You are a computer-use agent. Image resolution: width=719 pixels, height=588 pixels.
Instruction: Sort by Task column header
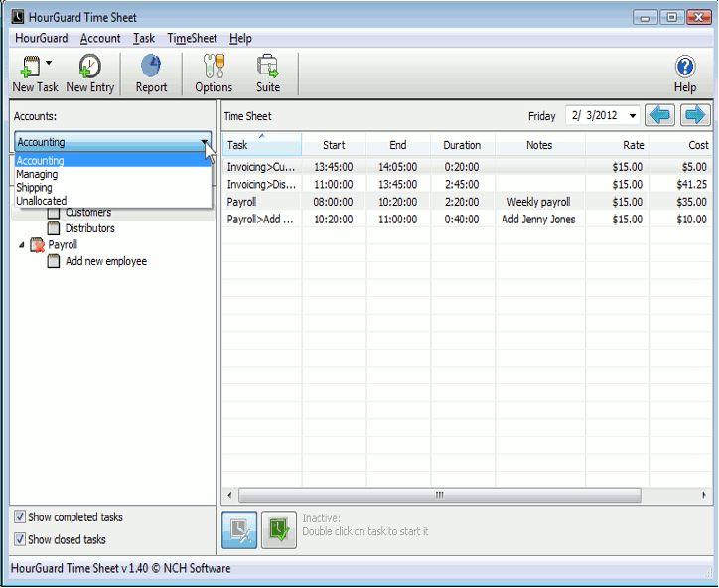coord(262,145)
